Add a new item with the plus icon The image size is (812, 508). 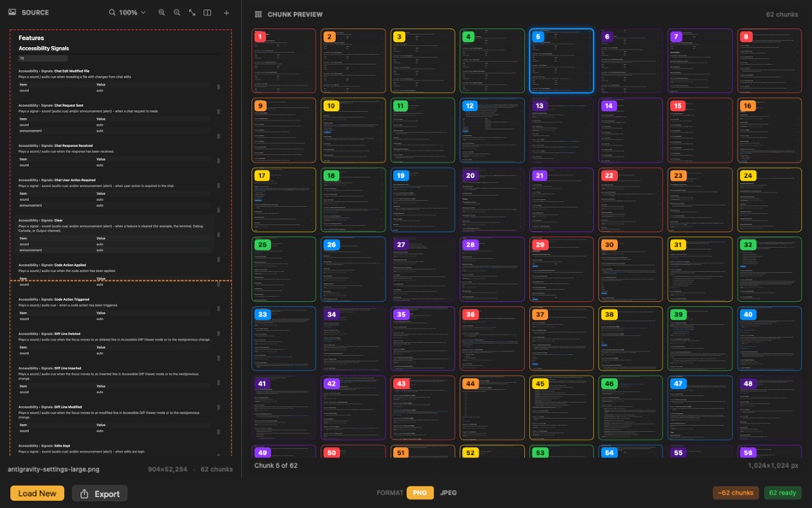pyautogui.click(x=226, y=12)
